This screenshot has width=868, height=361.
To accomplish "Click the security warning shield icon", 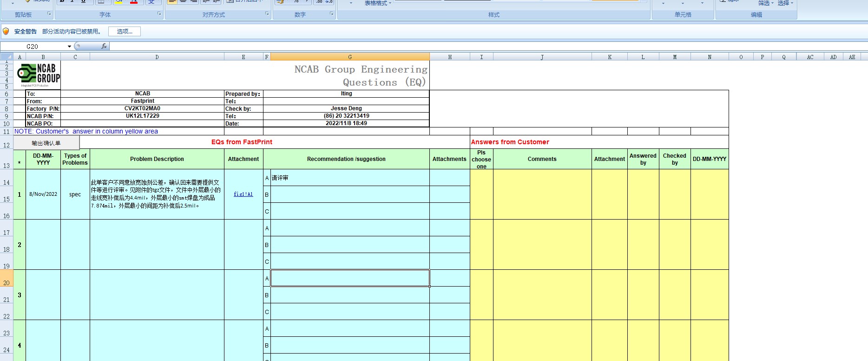I will (x=6, y=31).
